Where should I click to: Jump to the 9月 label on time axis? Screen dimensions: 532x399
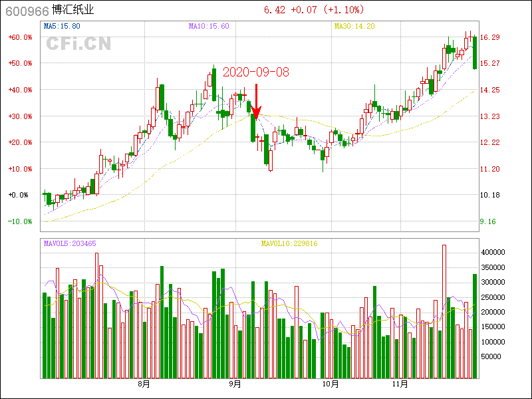click(x=235, y=384)
